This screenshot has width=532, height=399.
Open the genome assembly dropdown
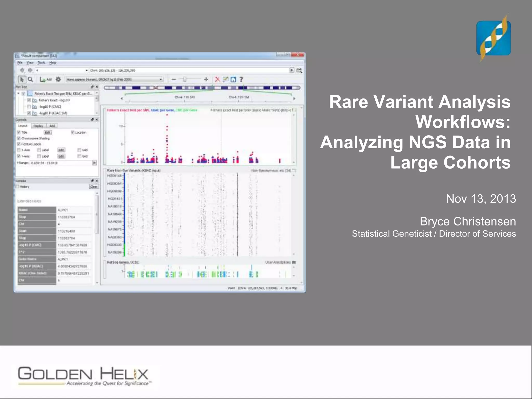[x=161, y=79]
